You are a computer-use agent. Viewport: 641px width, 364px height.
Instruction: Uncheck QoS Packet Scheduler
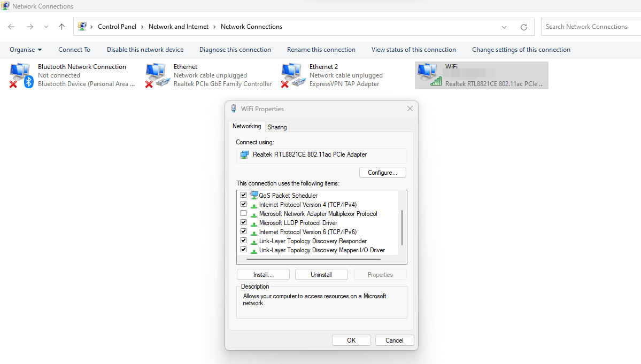click(x=244, y=195)
